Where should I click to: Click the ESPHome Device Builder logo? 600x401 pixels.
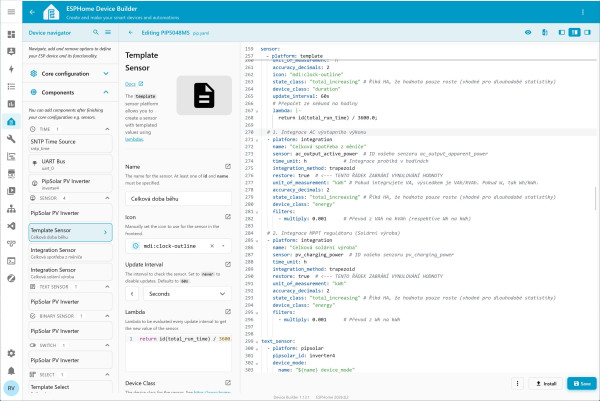(x=51, y=12)
